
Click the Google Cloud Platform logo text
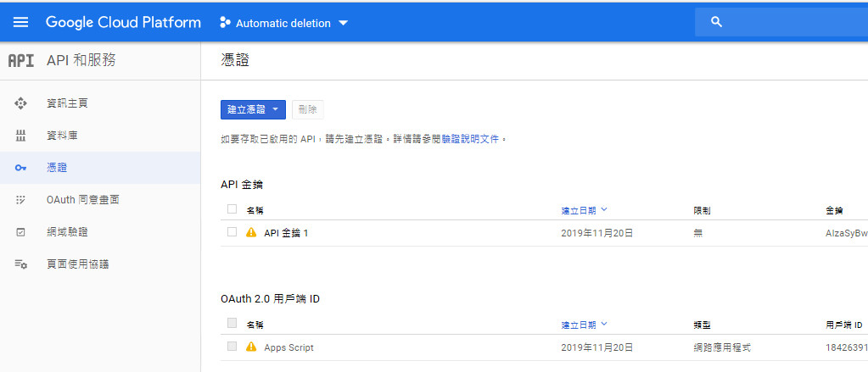click(x=123, y=23)
